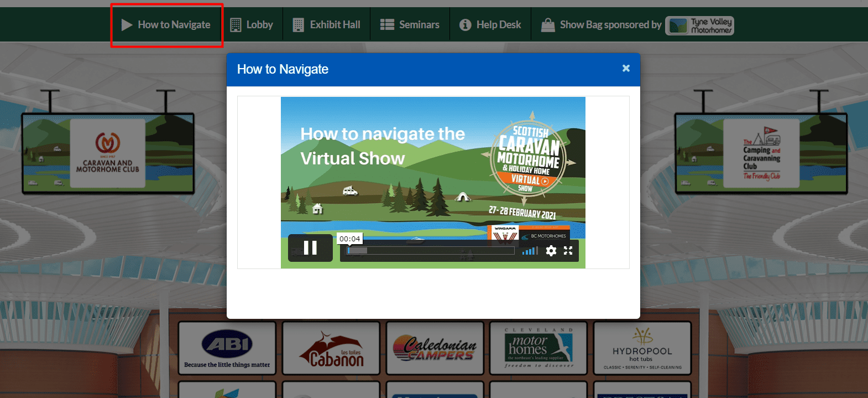Open Cleveland Motorhomes exhibitor tile

point(538,348)
